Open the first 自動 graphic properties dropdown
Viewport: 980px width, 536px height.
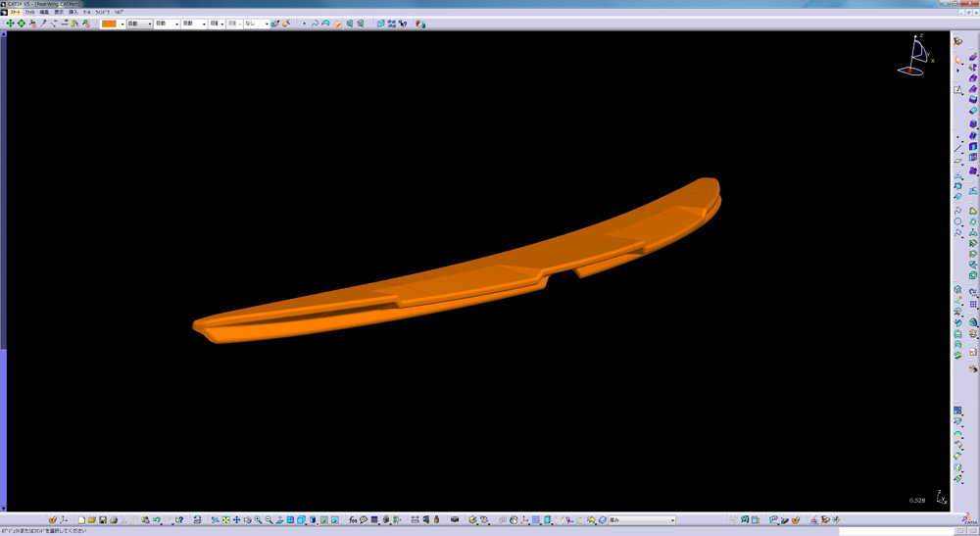point(139,24)
